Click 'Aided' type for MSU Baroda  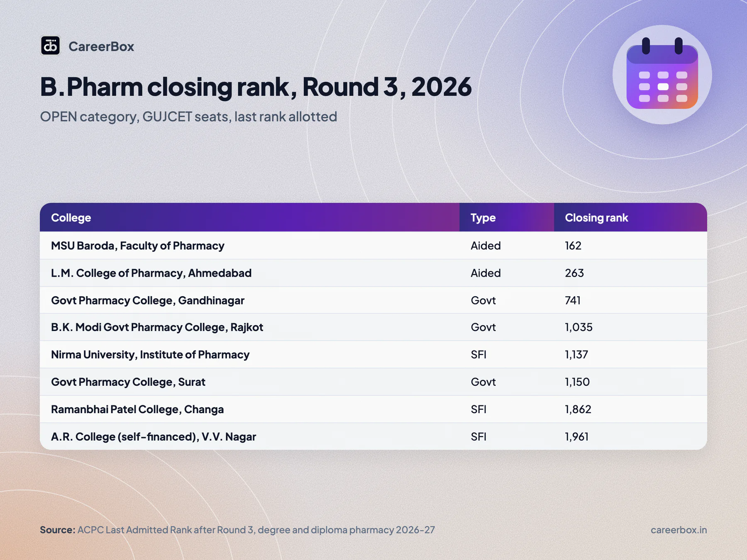tap(486, 246)
